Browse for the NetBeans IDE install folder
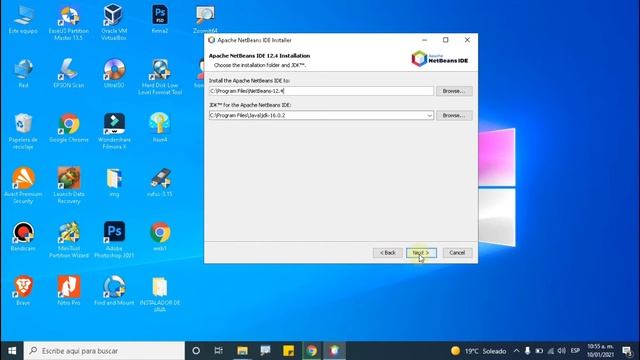This screenshot has height=360, width=640. tap(454, 91)
